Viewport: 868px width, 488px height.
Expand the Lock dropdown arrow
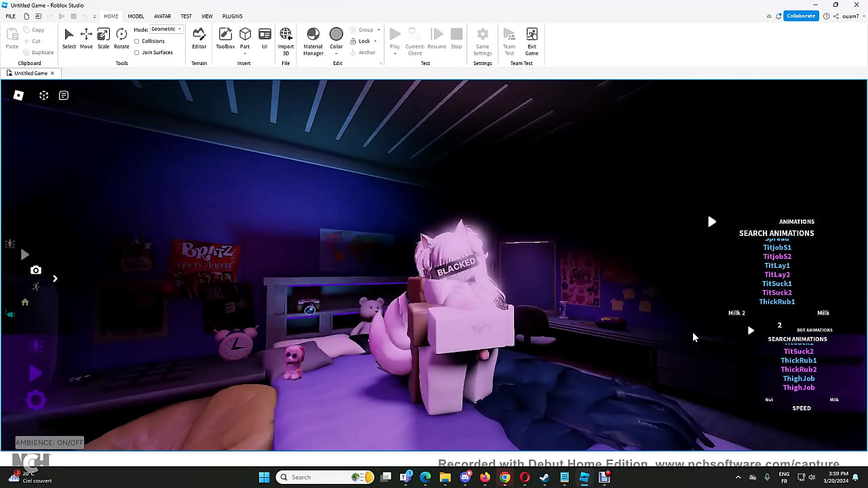(x=375, y=41)
